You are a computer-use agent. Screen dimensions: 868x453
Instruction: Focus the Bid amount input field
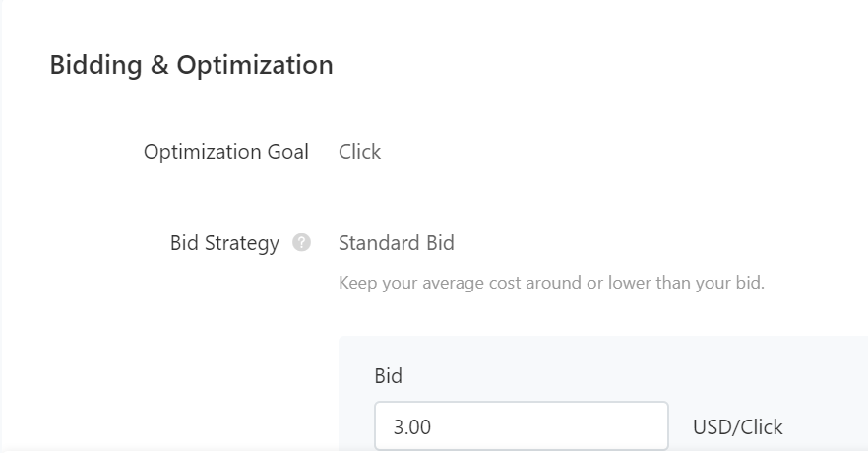pos(522,426)
